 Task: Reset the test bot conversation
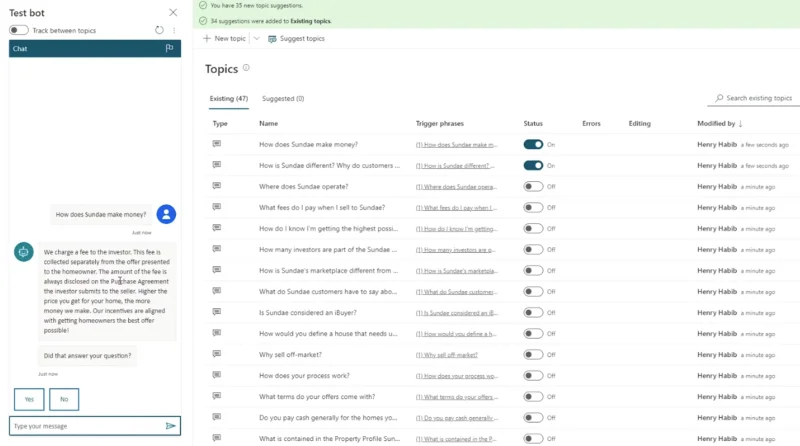click(x=159, y=30)
